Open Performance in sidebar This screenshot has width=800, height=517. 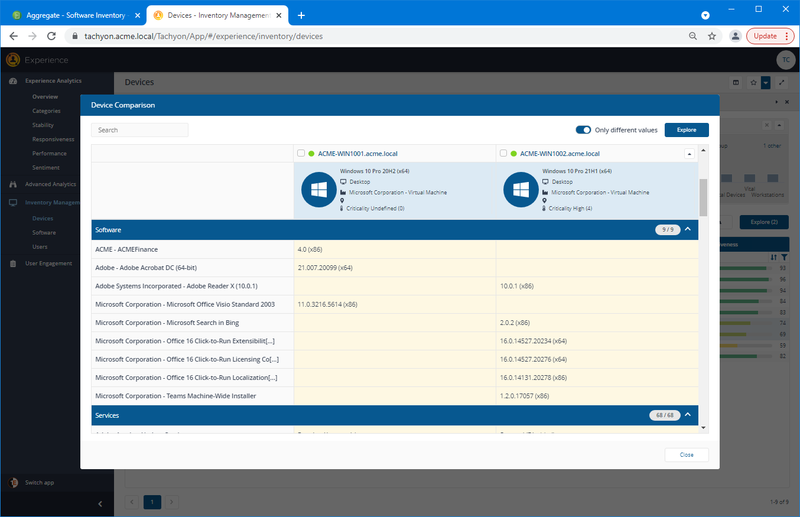(49, 153)
